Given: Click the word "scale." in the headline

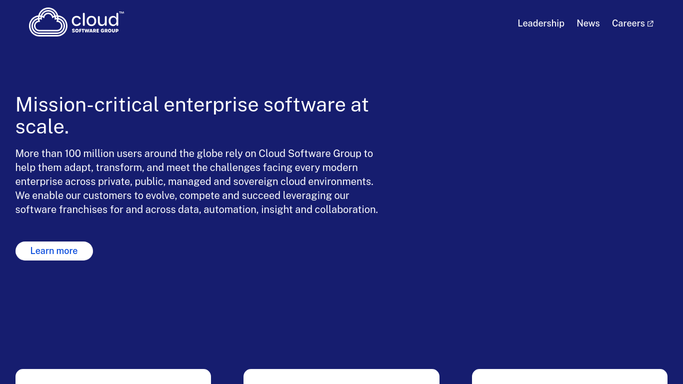Looking at the screenshot, I should pos(42,127).
